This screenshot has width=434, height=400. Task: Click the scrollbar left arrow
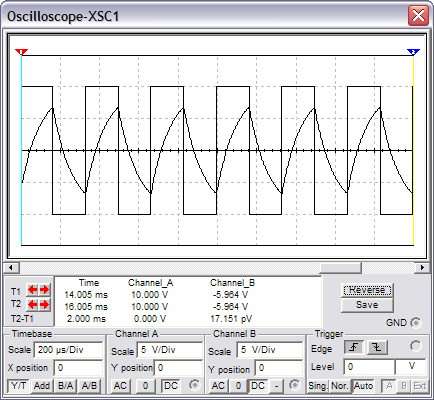[11, 267]
